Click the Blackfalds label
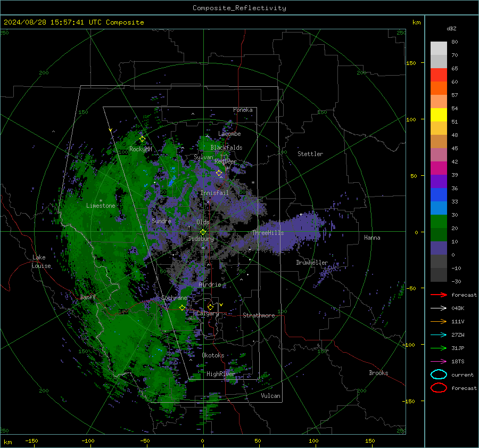This screenshot has height=448, width=479. tap(226, 148)
